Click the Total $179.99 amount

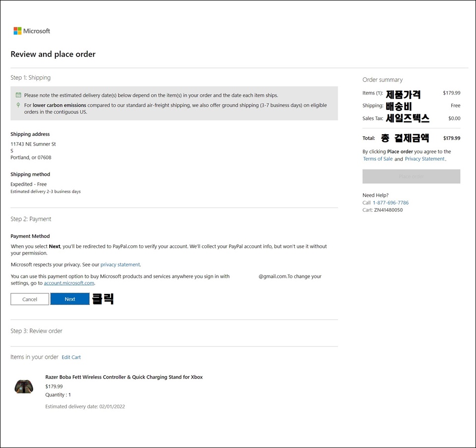(x=451, y=138)
